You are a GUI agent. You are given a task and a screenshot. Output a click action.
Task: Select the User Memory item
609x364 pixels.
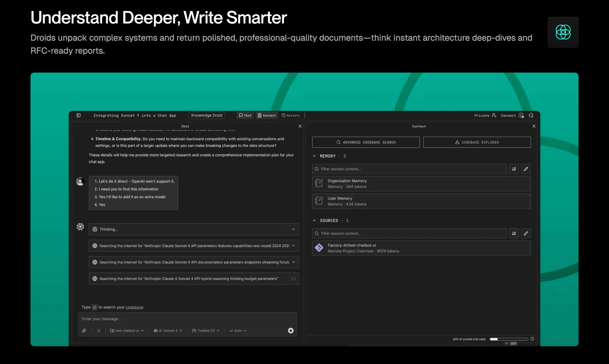point(422,201)
